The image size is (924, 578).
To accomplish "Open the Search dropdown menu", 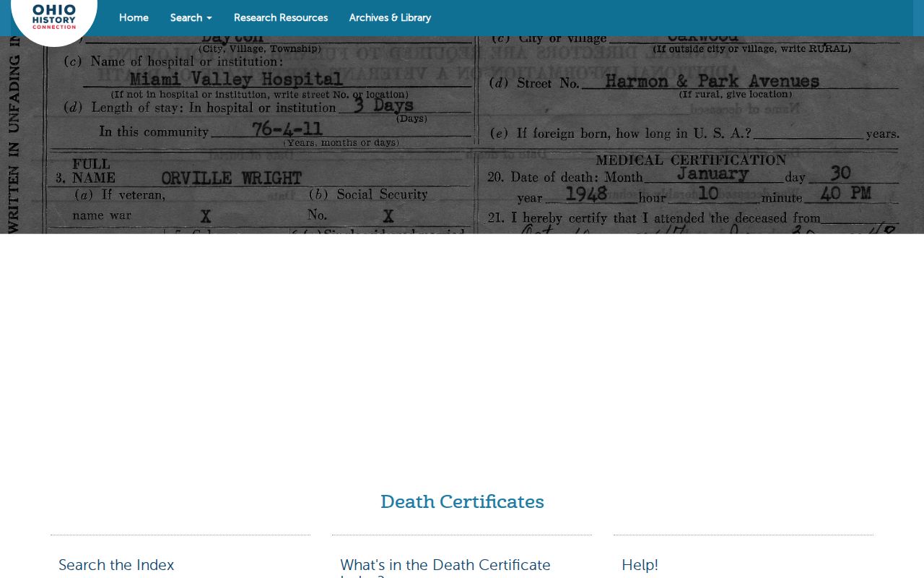I will [191, 17].
